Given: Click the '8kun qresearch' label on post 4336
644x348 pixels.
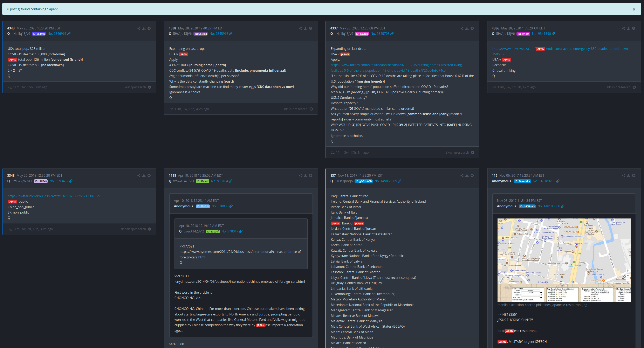Looking at the screenshot, I should pos(619,87).
